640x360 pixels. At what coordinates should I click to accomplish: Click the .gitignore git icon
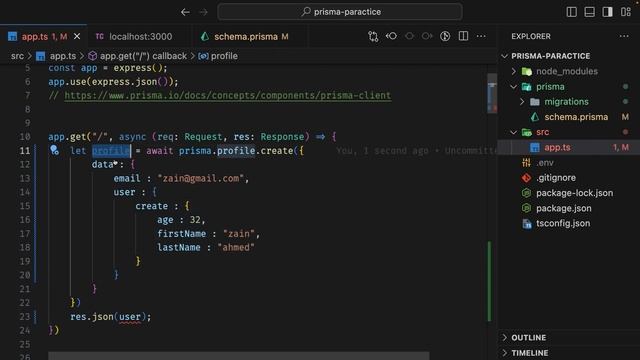point(527,178)
